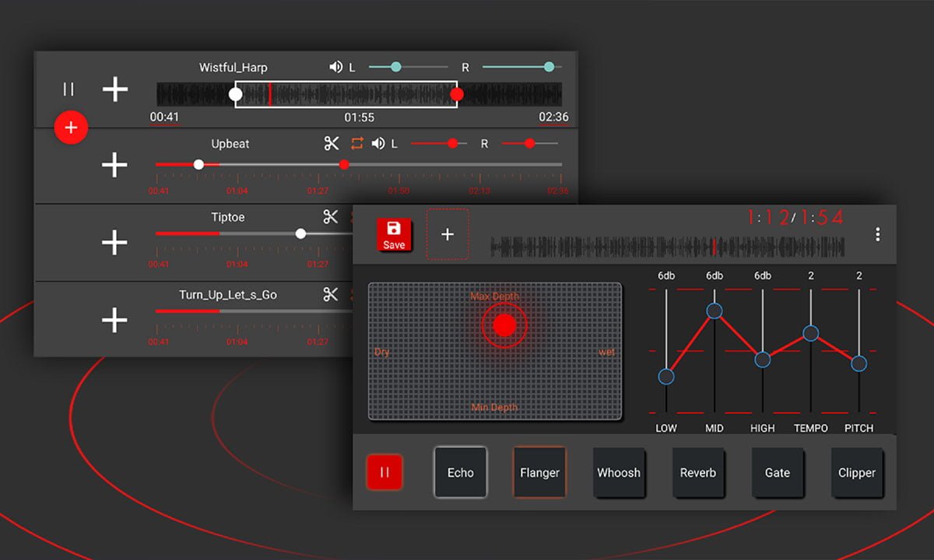Click the Upbeat track title

click(230, 144)
